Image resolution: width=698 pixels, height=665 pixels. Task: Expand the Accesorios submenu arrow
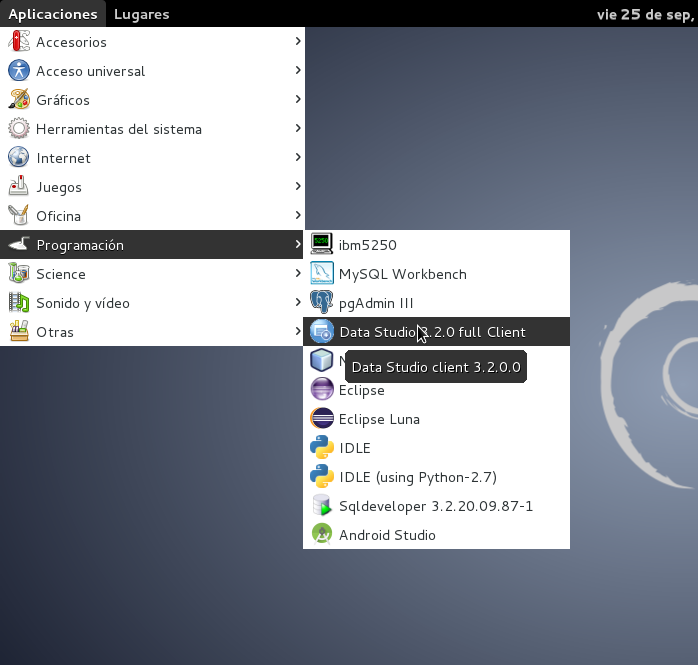298,41
